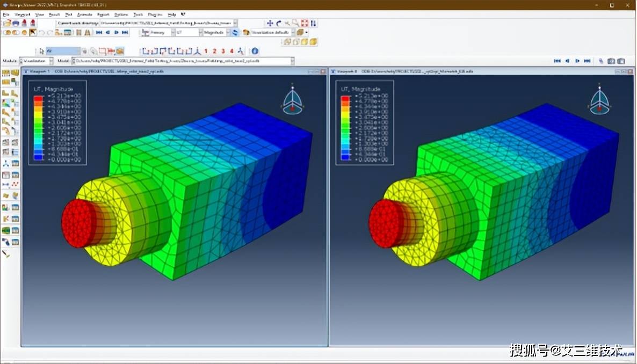
Task: Apply custom view 1
Action: 206,51
